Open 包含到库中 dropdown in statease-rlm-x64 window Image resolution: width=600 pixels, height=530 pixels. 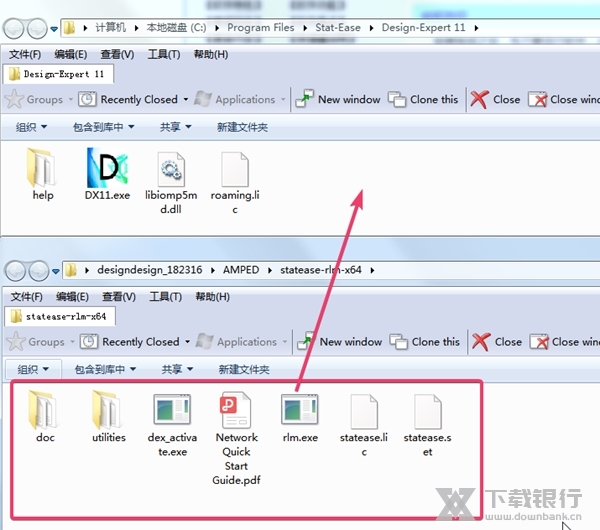[x=105, y=370]
